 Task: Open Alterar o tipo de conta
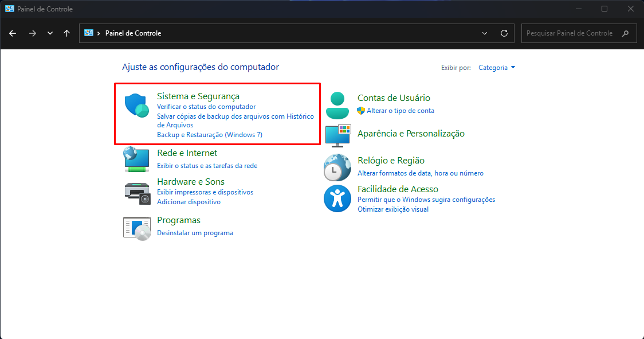400,111
